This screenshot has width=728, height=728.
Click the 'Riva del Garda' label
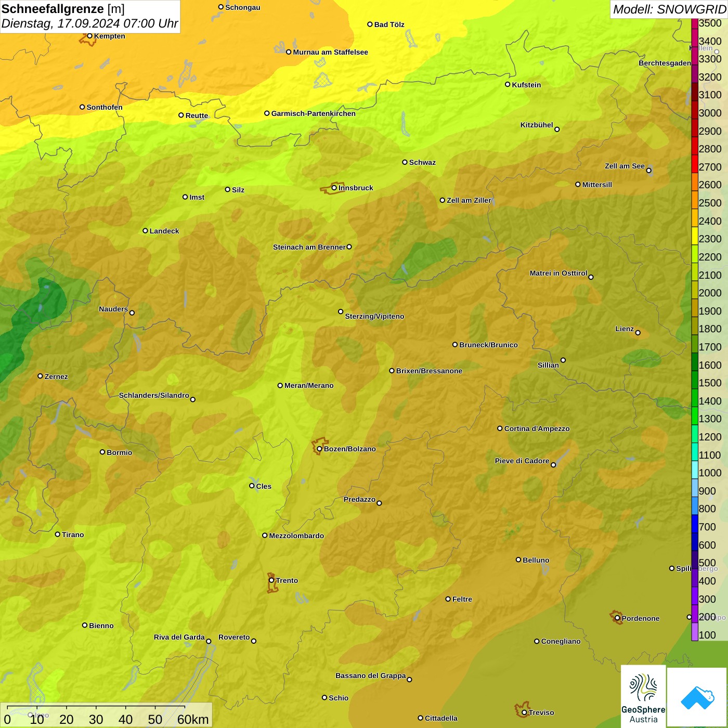coord(179,637)
